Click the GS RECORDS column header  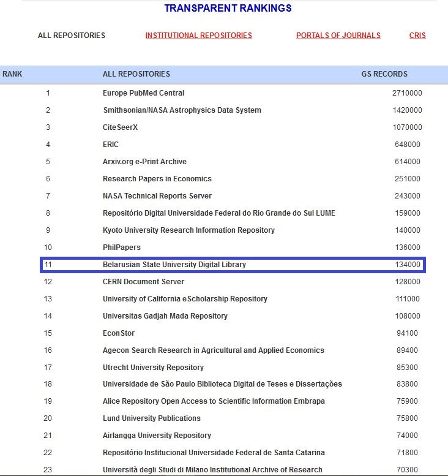[x=384, y=74]
